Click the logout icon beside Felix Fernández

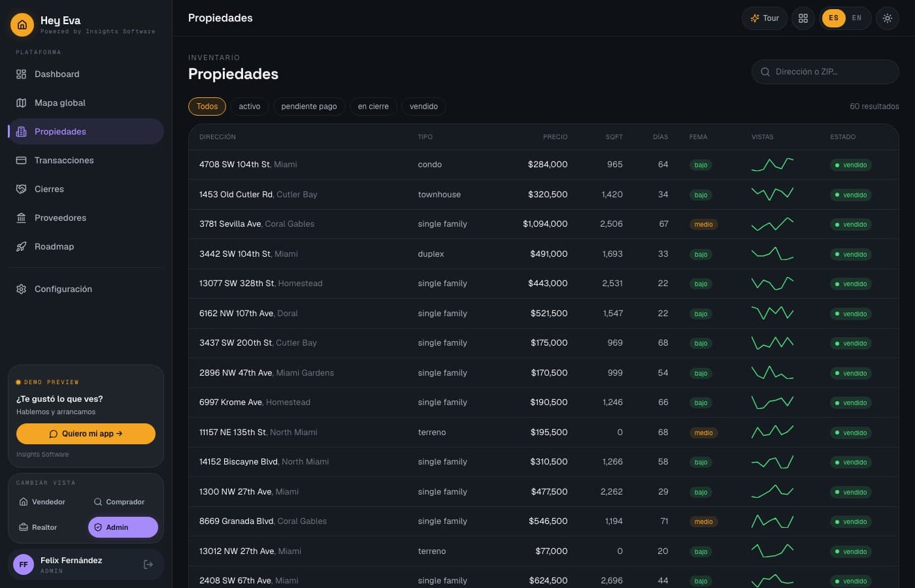148,564
